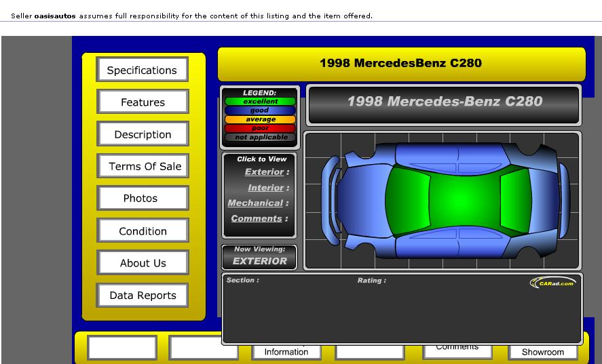The height and width of the screenshot is (364, 602).
Task: Click the Section label in the details panel
Action: point(243,280)
